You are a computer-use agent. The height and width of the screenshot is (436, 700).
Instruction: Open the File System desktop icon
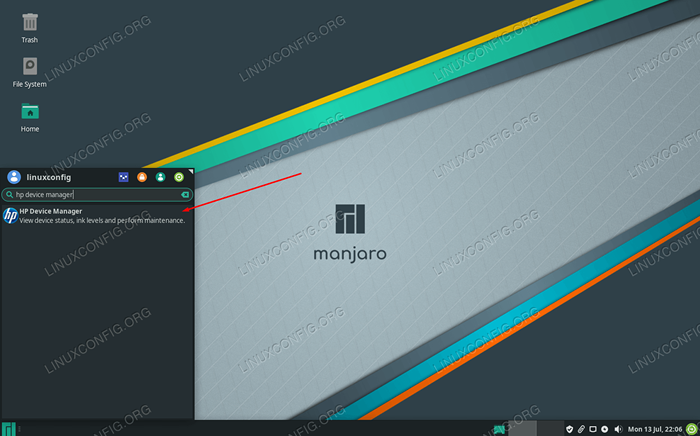pos(29,72)
